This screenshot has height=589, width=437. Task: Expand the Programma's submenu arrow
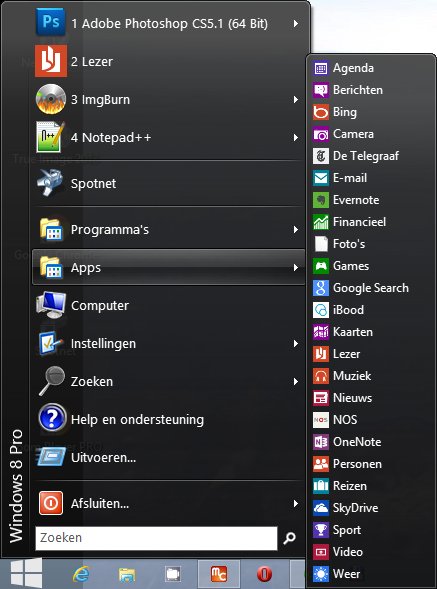click(296, 230)
